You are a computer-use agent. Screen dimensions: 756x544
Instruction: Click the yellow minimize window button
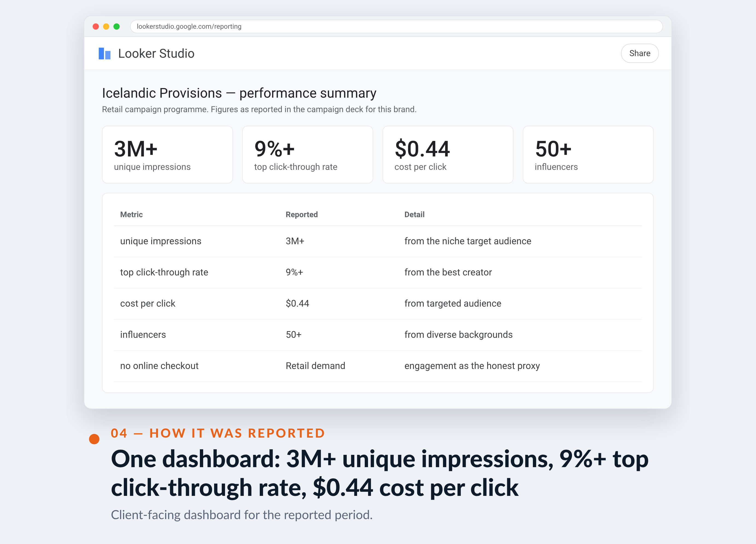(x=106, y=26)
